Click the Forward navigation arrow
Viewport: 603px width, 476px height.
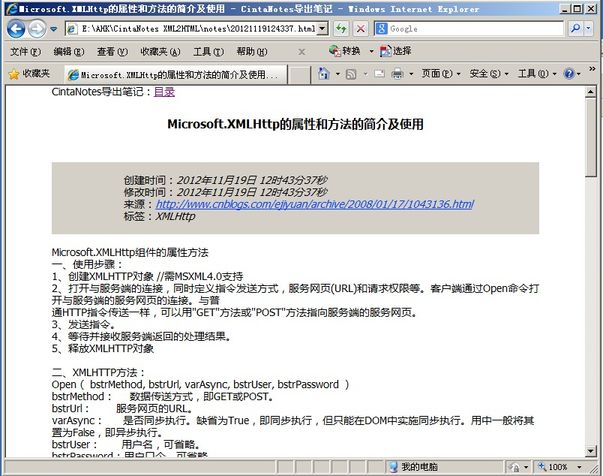pos(37,29)
